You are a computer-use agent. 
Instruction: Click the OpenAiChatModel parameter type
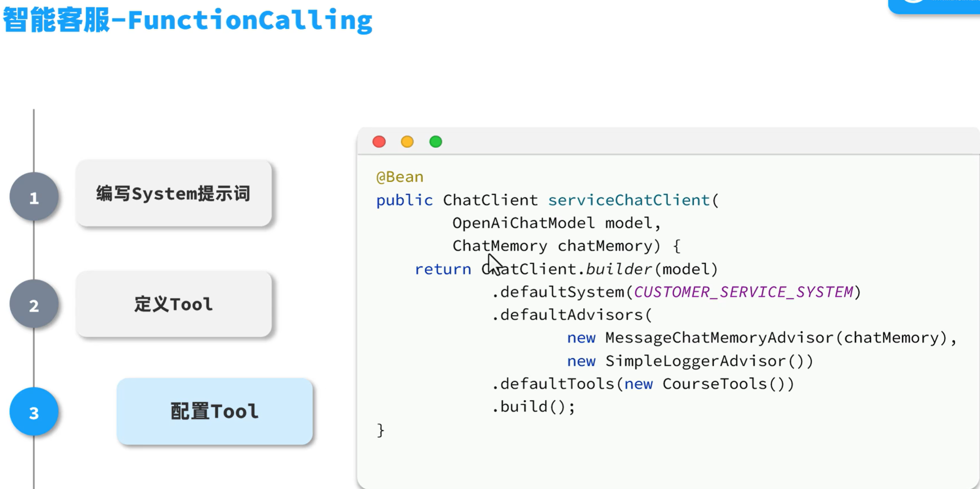(523, 223)
